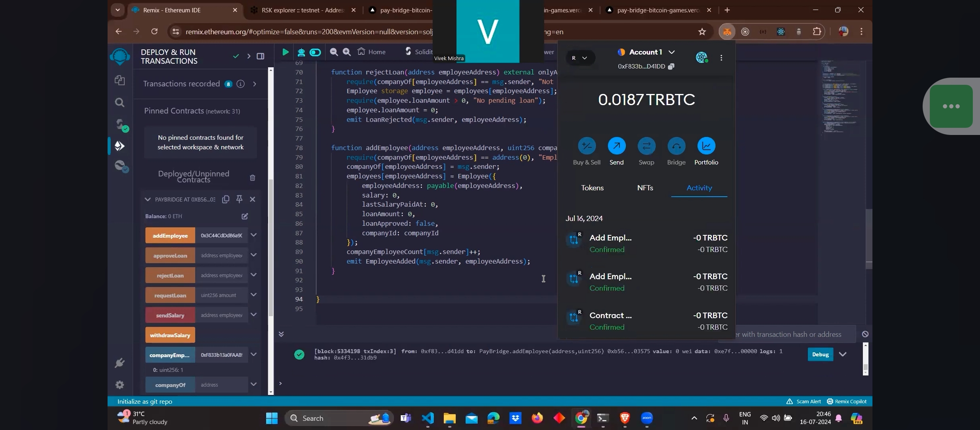This screenshot has width=980, height=430.
Task: Click the trash icon to clear deployed contracts
Action: 253,178
